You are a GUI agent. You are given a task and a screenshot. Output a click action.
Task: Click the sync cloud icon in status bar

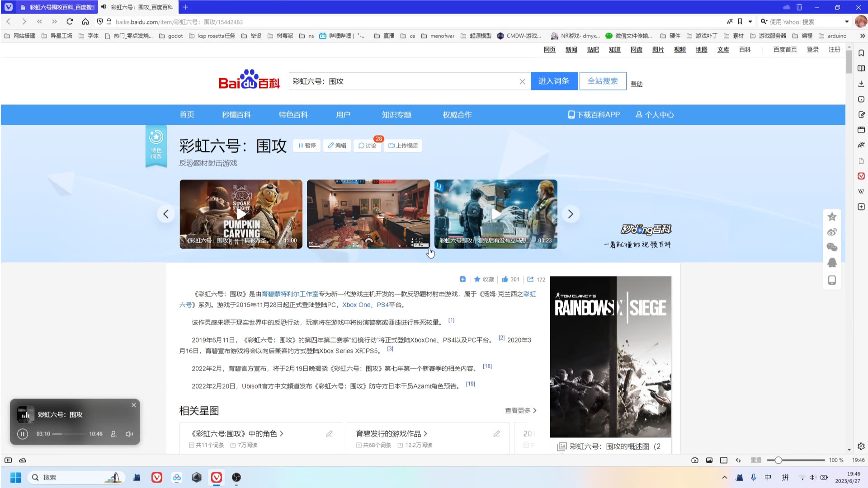click(x=23, y=460)
